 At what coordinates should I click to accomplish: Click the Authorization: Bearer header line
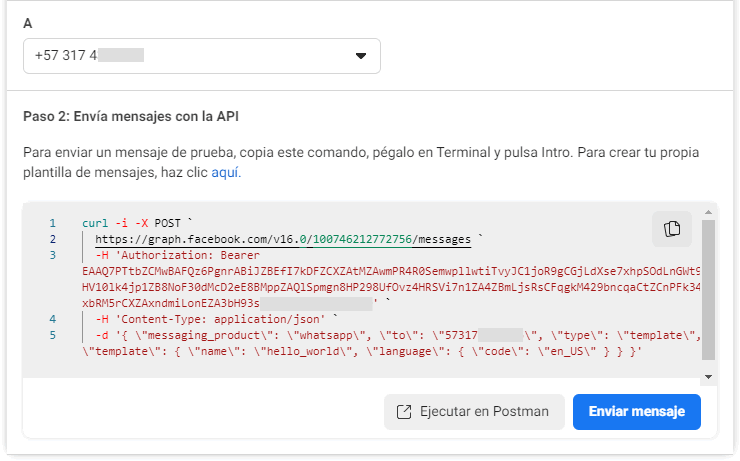click(x=178, y=255)
